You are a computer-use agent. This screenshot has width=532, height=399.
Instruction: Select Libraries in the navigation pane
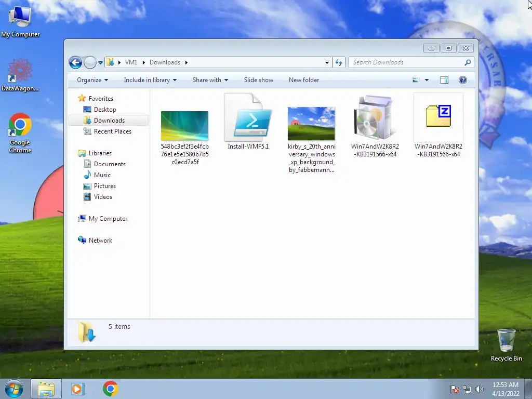tap(100, 153)
